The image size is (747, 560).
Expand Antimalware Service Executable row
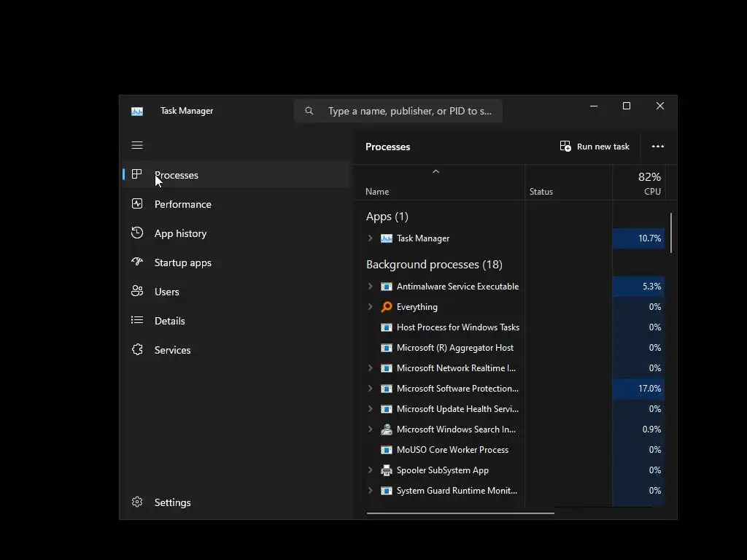(370, 286)
